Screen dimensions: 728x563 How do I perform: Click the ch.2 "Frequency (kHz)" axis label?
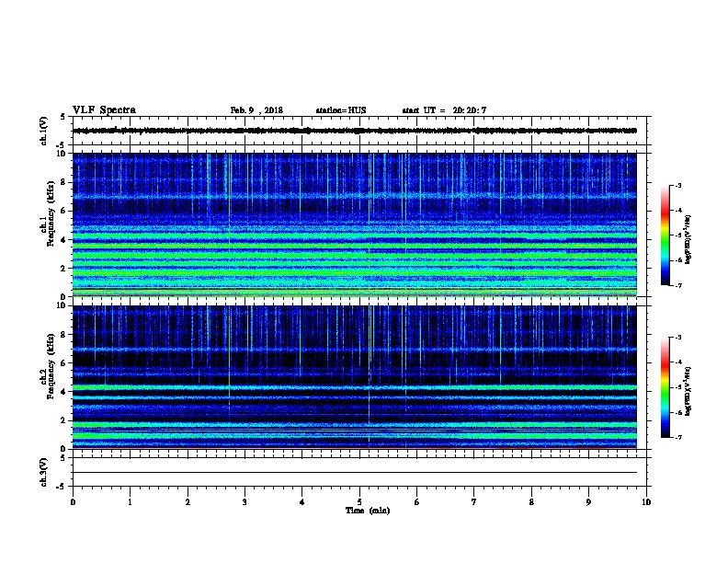click(x=51, y=366)
